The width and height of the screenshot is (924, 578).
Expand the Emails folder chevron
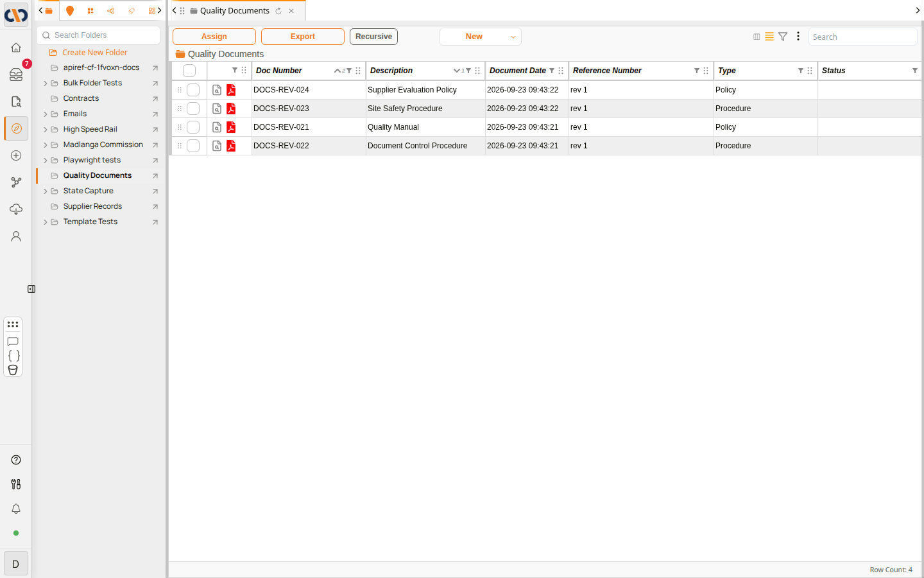click(x=45, y=114)
